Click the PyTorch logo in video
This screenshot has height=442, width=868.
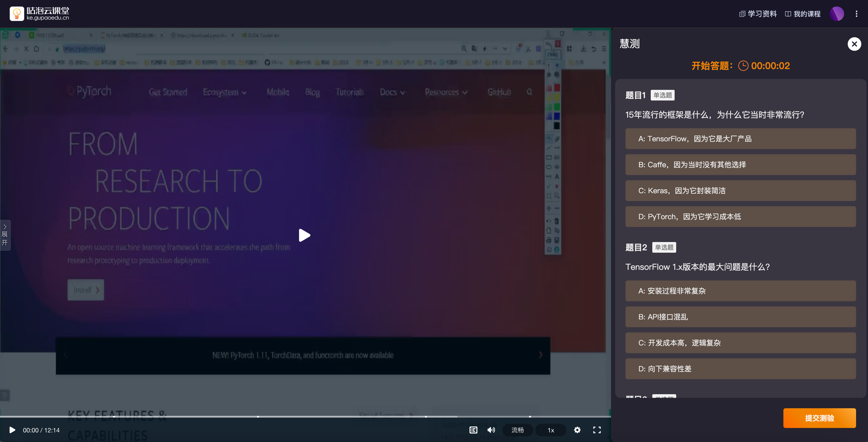pyautogui.click(x=90, y=91)
